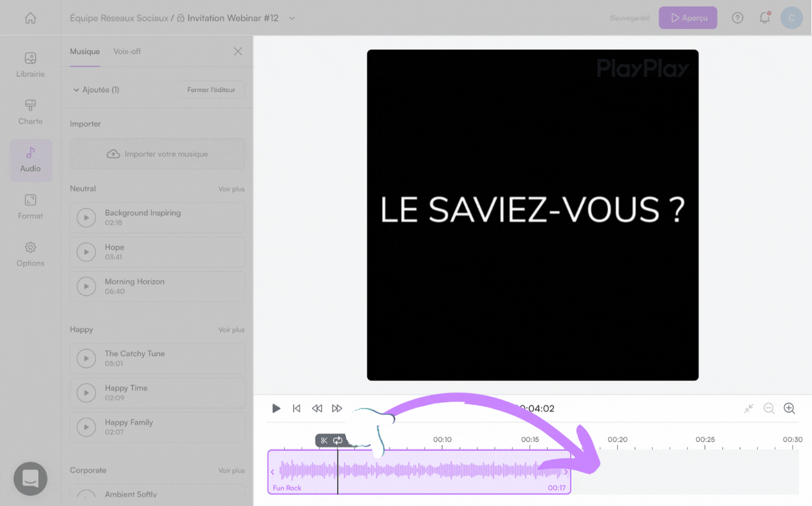Preview the Happy Time track
This screenshot has height=506, width=812.
point(86,393)
